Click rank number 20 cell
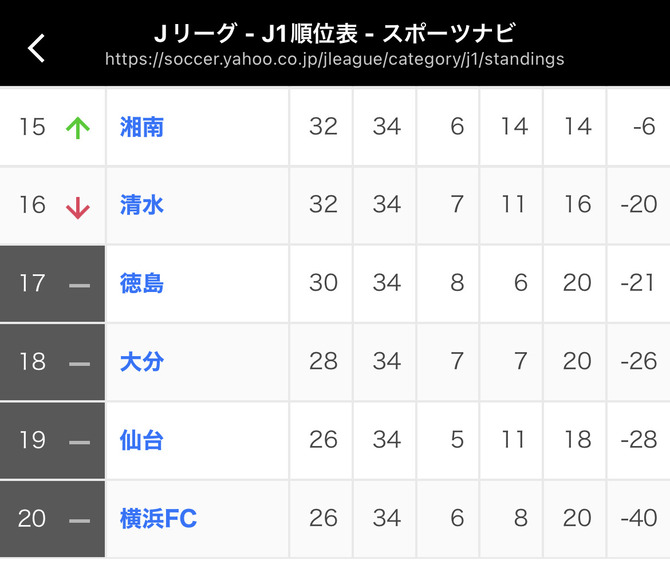The image size is (670, 572). click(x=32, y=519)
